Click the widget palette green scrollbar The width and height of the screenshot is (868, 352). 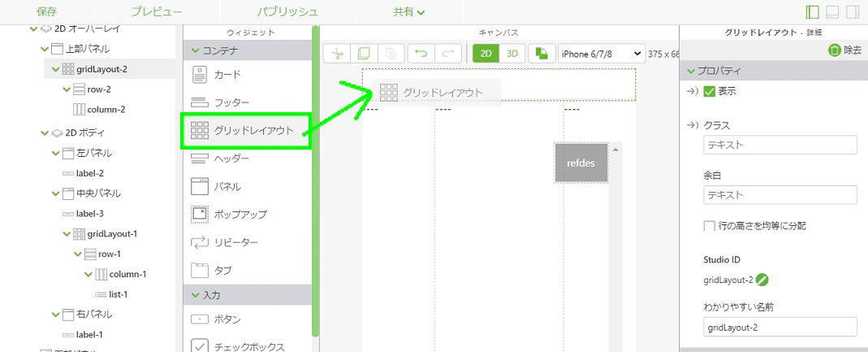point(316,181)
